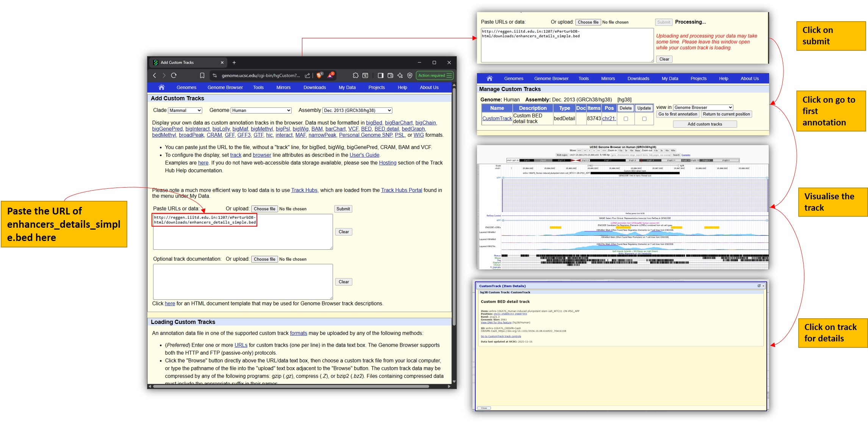The width and height of the screenshot is (868, 424).
Task: Open the 'view in' Genome Browser dropdown
Action: point(703,108)
